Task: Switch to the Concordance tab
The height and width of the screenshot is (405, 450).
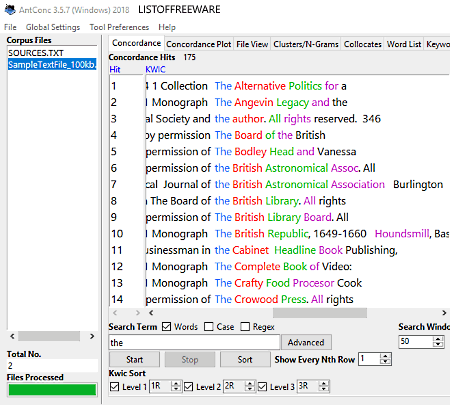Action: (x=136, y=43)
